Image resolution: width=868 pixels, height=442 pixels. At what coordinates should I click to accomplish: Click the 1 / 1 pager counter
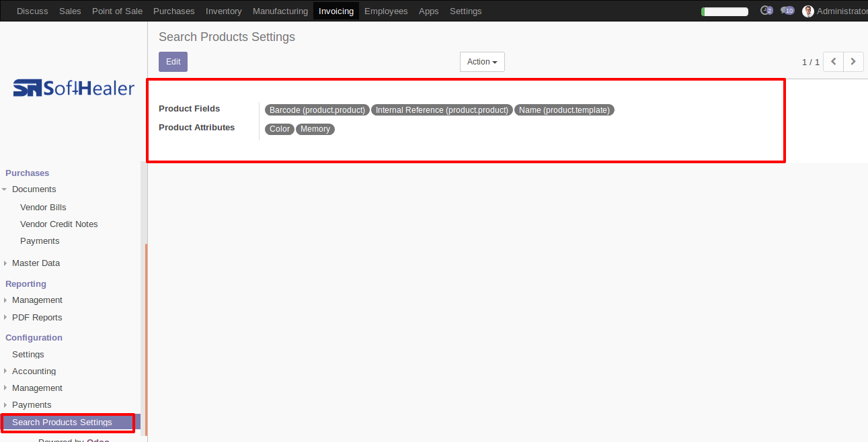coord(811,62)
